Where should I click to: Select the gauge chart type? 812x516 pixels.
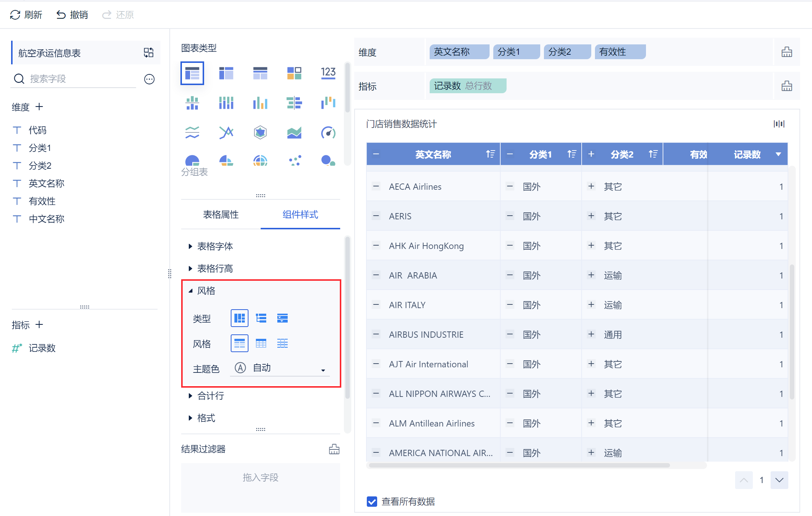328,132
